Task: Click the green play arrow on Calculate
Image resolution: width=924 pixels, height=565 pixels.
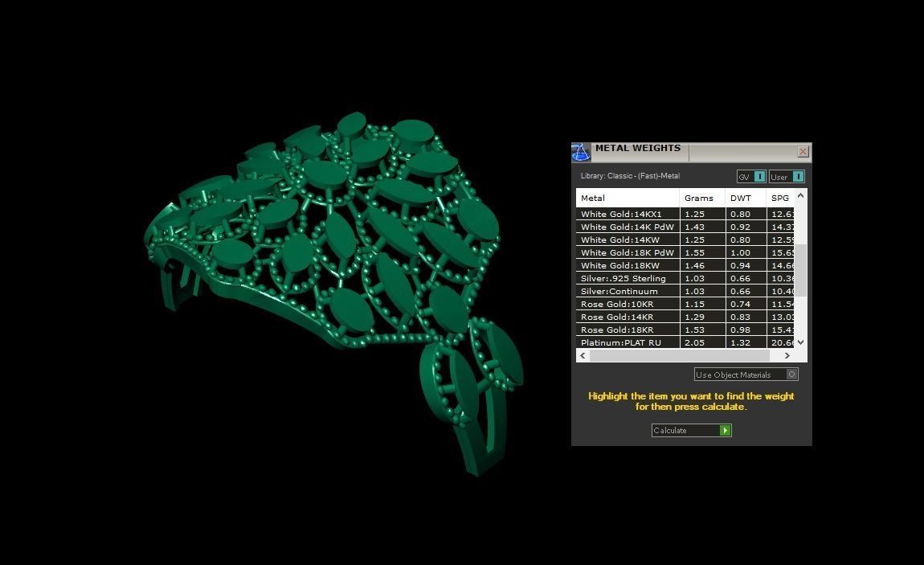Action: click(726, 430)
